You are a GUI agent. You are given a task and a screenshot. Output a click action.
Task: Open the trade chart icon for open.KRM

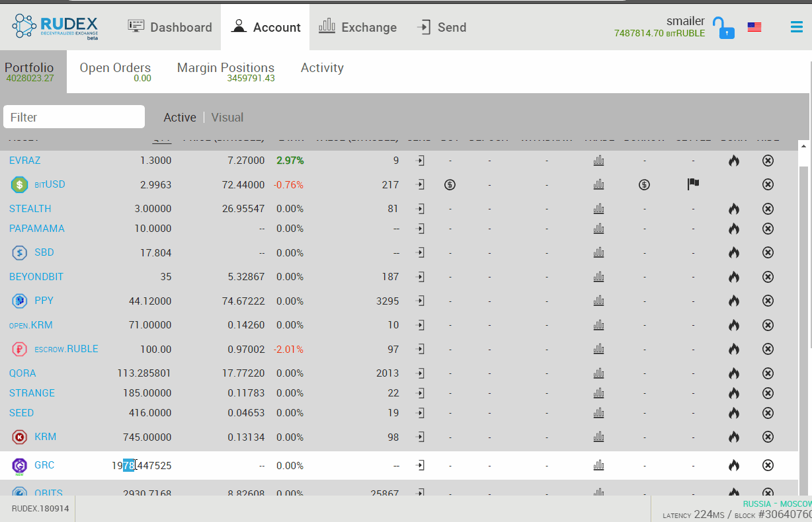click(599, 325)
